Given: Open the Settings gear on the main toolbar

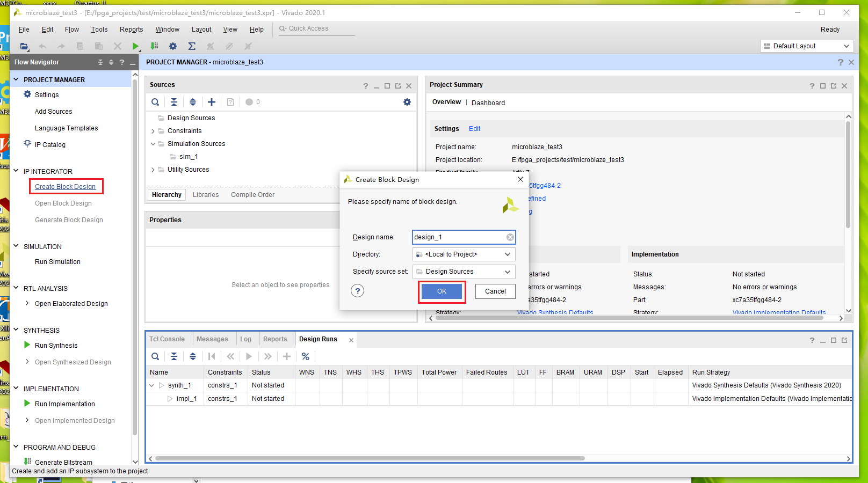Looking at the screenshot, I should [x=173, y=46].
